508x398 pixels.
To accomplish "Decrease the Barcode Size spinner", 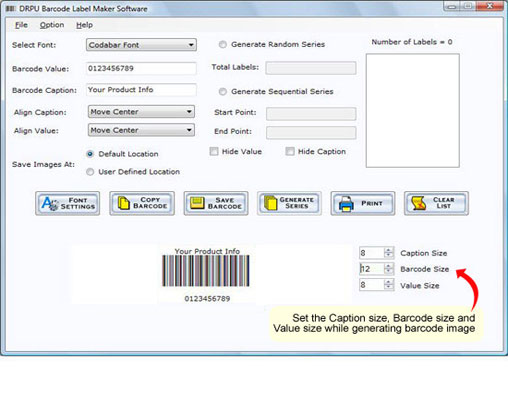I will pos(388,271).
